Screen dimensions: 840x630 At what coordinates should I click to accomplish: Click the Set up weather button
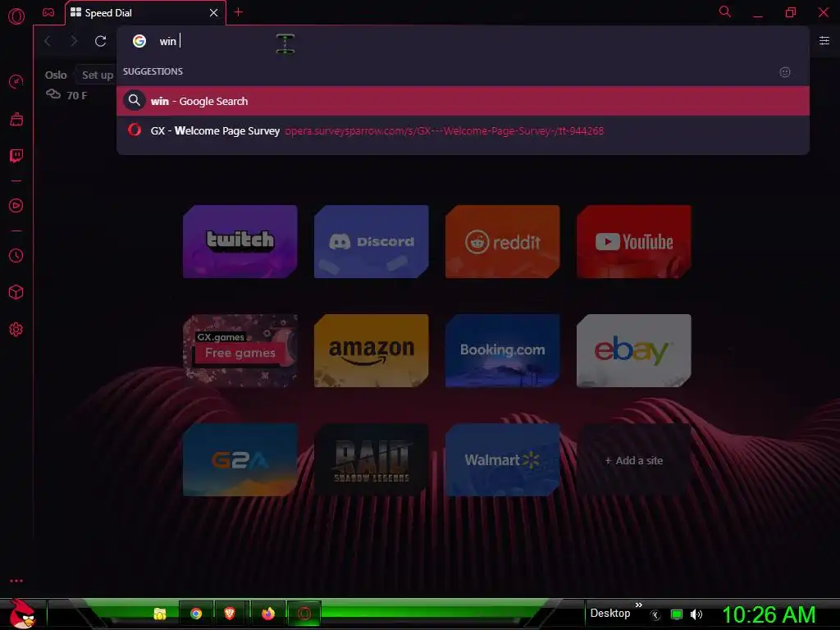(x=97, y=75)
